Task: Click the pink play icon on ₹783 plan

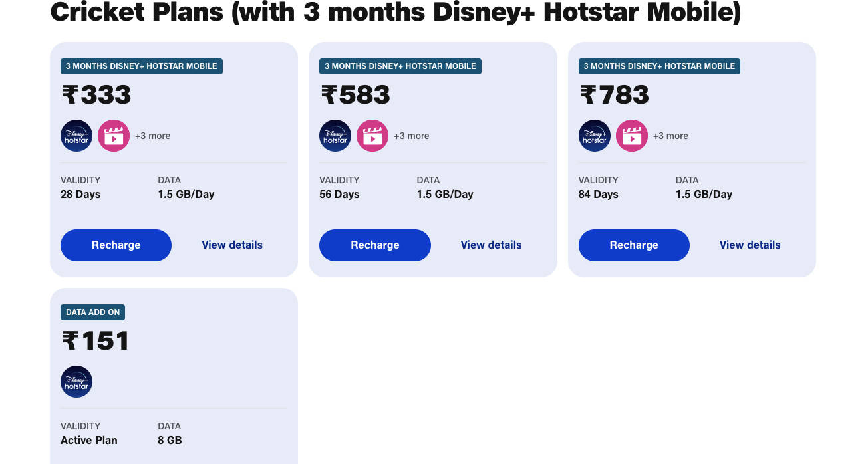Action: pos(631,135)
